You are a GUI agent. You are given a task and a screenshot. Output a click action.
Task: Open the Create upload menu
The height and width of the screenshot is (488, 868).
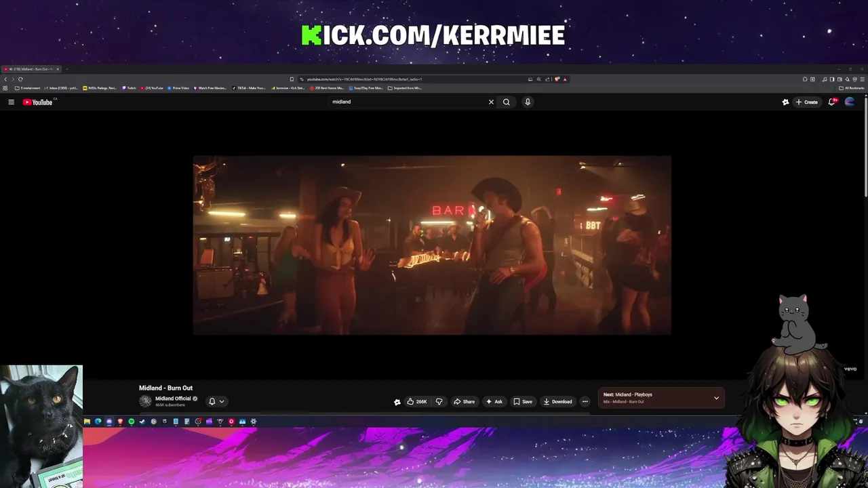coord(807,102)
